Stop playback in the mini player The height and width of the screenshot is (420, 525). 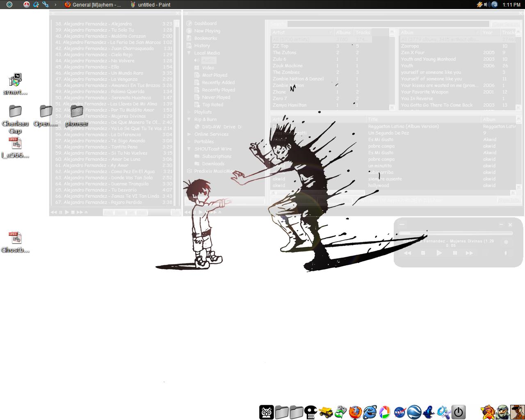pyautogui.click(x=423, y=253)
